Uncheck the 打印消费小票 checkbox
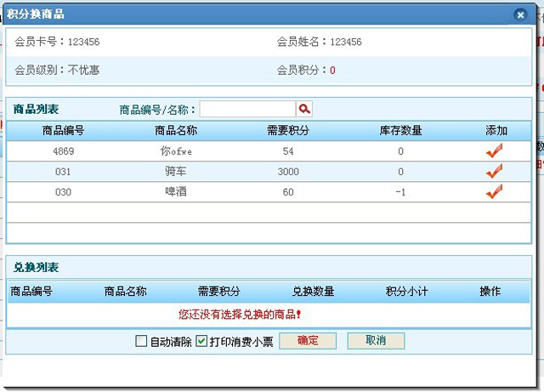This screenshot has height=392, width=544. click(201, 341)
